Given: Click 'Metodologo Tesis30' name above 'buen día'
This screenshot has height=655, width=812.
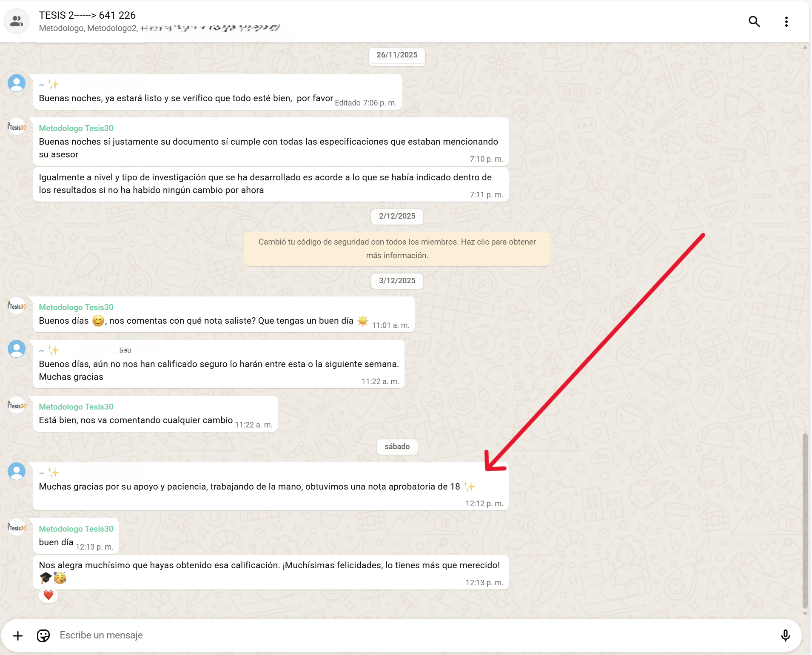Looking at the screenshot, I should point(76,529).
